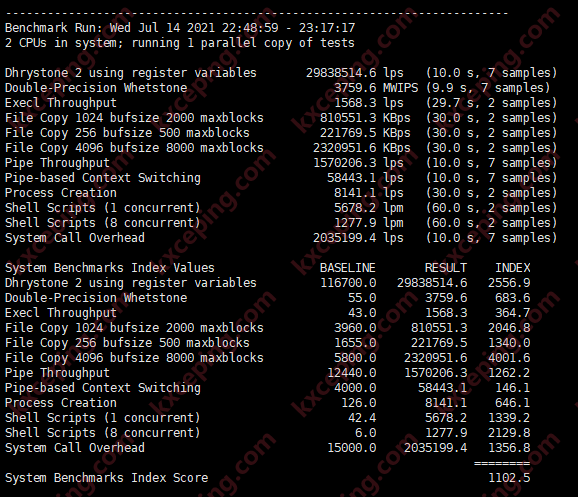Click the File Copy 4096 index 4001.6
Screen dimensions: 578x497
tap(509, 358)
